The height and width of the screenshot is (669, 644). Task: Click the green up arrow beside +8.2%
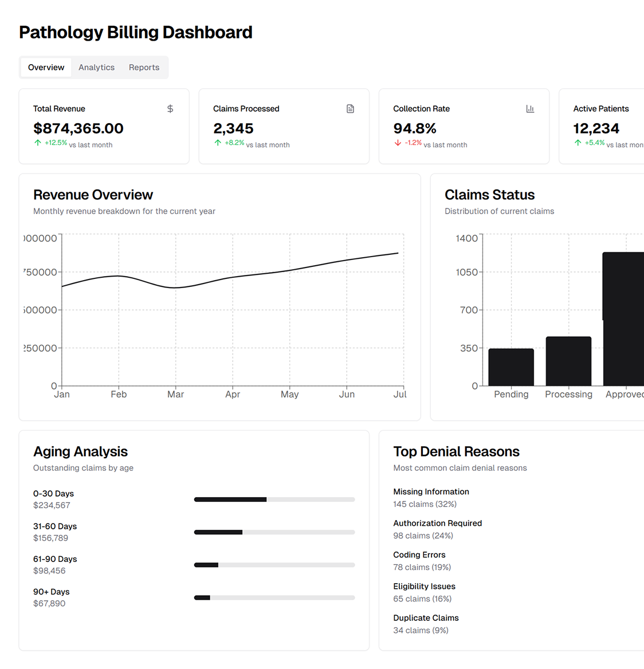tap(218, 143)
